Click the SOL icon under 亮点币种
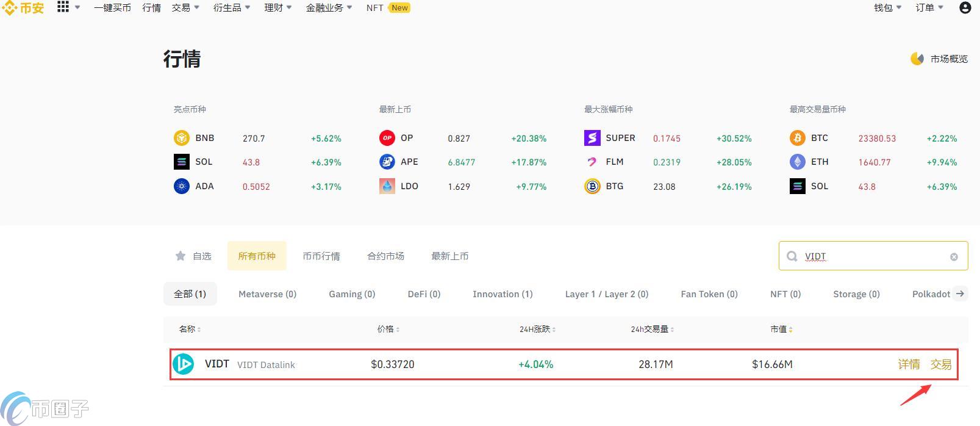Image resolution: width=980 pixels, height=426 pixels. point(182,162)
